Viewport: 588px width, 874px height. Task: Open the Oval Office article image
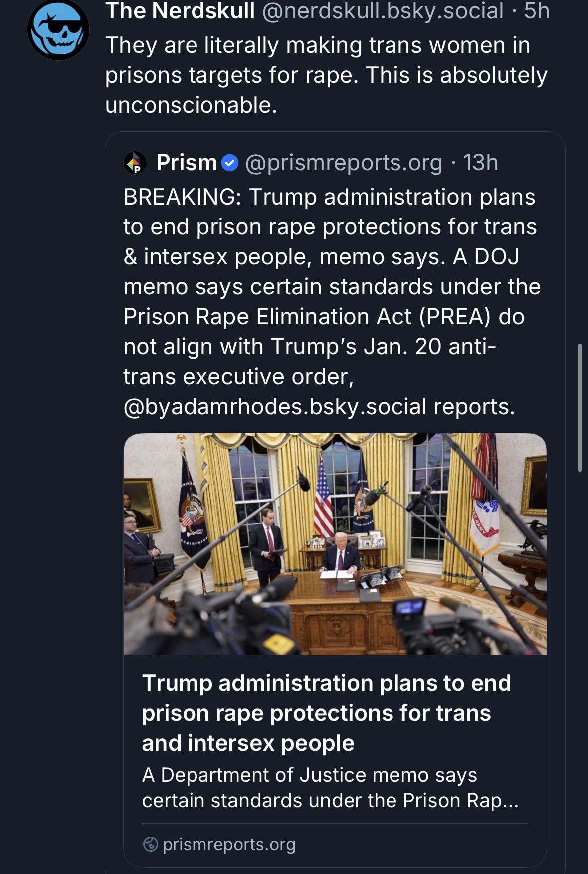[x=335, y=544]
